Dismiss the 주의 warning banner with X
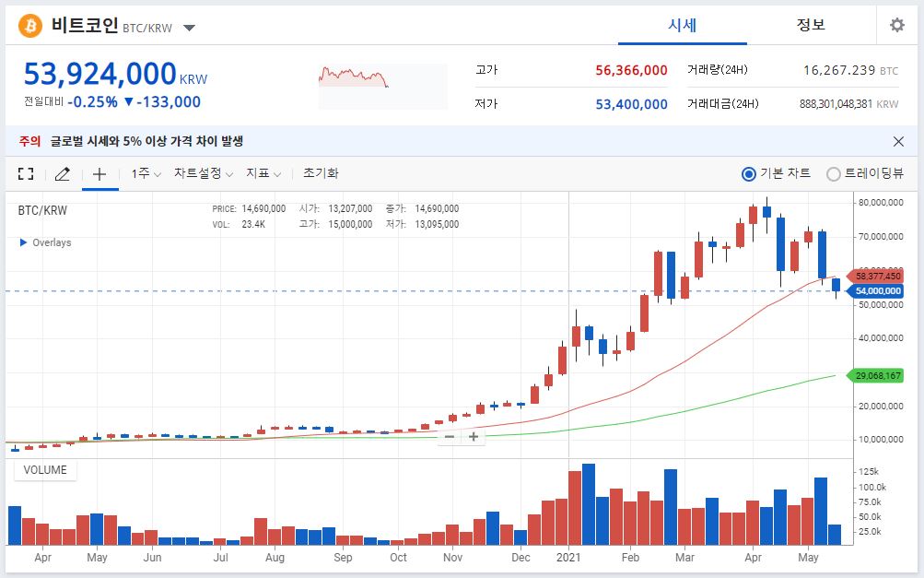Screen dimensions: 924x578 tap(898, 142)
